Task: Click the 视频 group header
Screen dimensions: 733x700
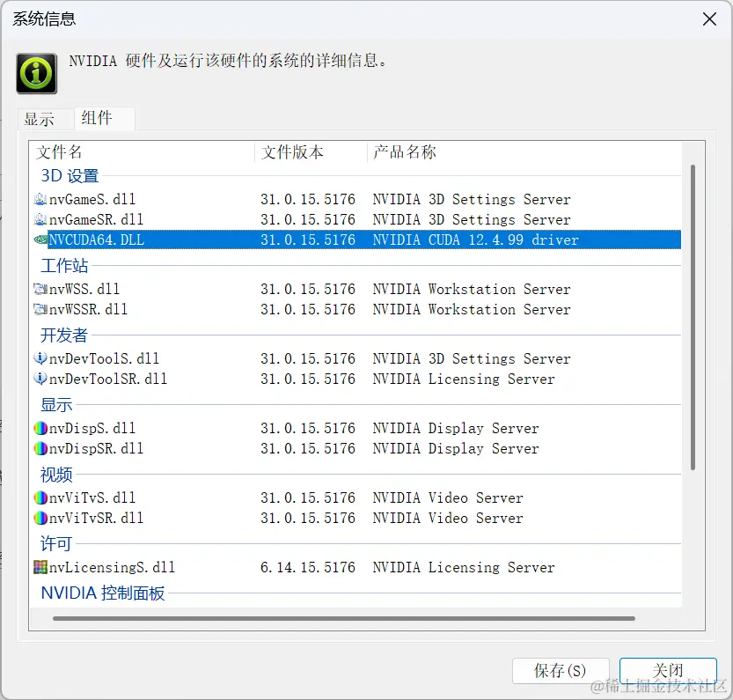Action: pyautogui.click(x=56, y=475)
